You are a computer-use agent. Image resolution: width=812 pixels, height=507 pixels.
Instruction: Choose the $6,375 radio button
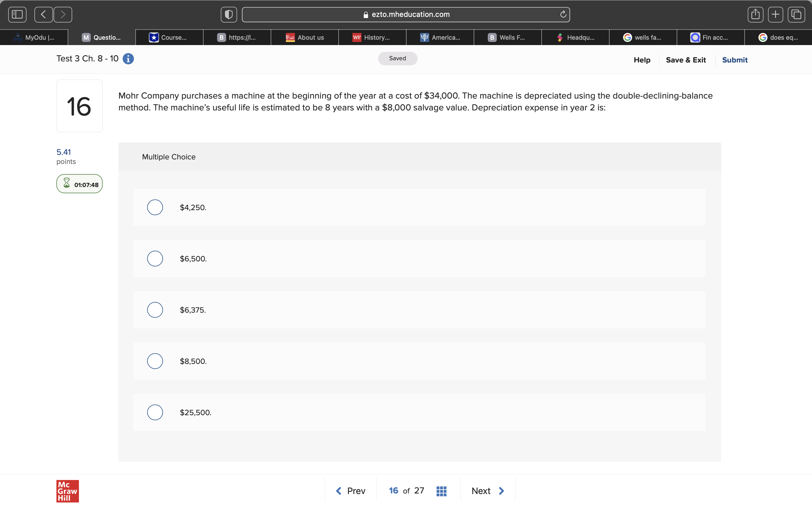pos(155,310)
